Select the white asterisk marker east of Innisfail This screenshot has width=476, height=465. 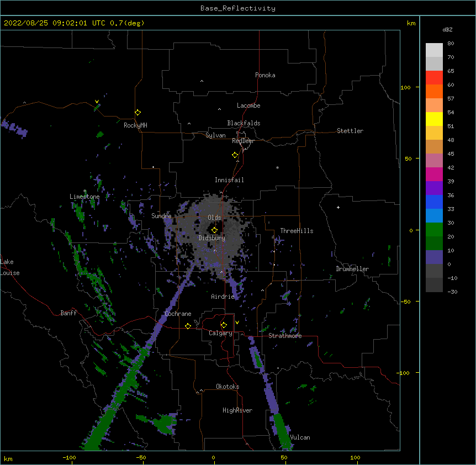point(277,167)
